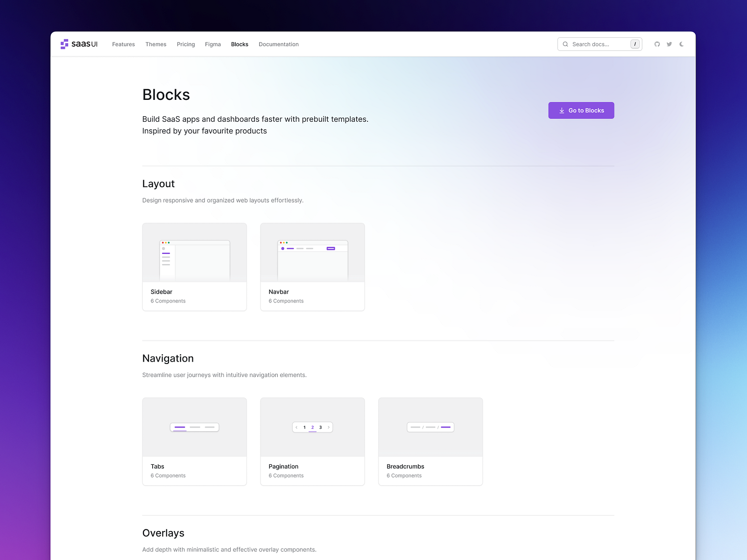
Task: Click the magnifier icon in the search bar
Action: pyautogui.click(x=565, y=44)
